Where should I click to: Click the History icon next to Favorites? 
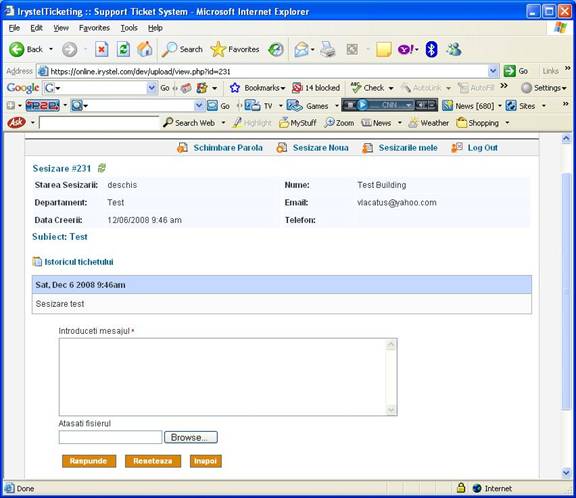(x=276, y=49)
